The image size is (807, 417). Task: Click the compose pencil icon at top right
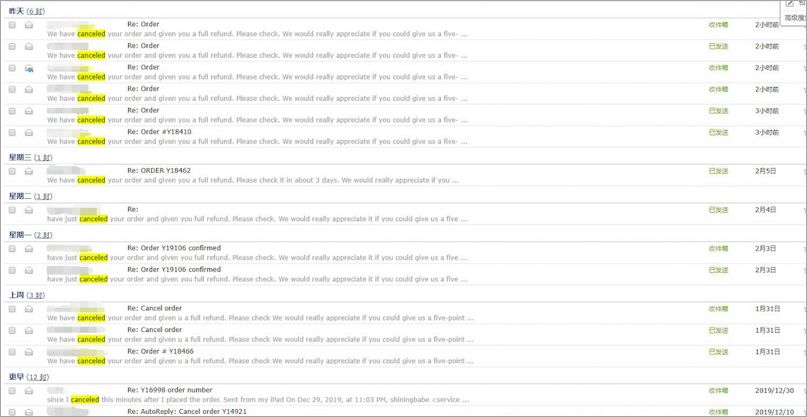[x=790, y=4]
